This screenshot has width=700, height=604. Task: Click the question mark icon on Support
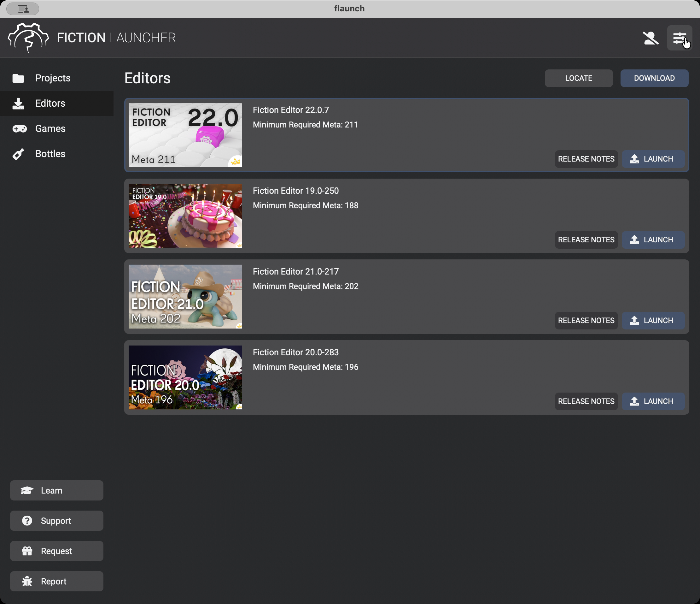point(27,520)
